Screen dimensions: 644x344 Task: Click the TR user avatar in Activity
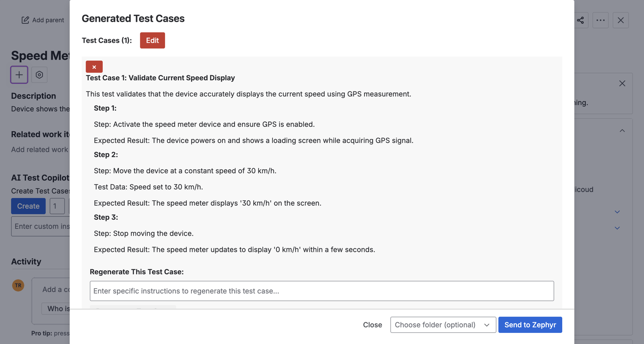tap(18, 286)
